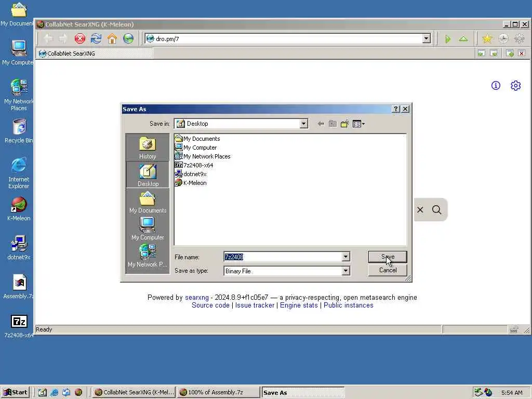Switch to the CollabNet SearXNG tab
This screenshot has width=532, height=399.
[95, 54]
